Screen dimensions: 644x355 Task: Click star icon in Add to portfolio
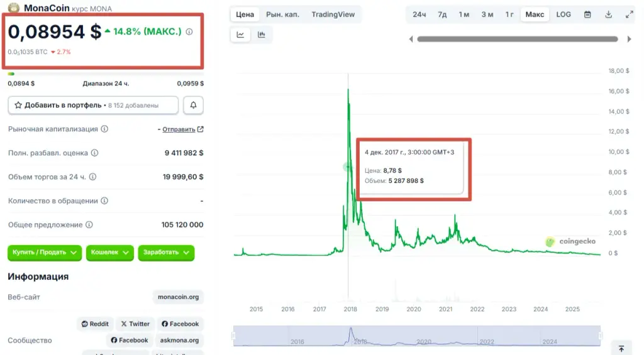18,105
